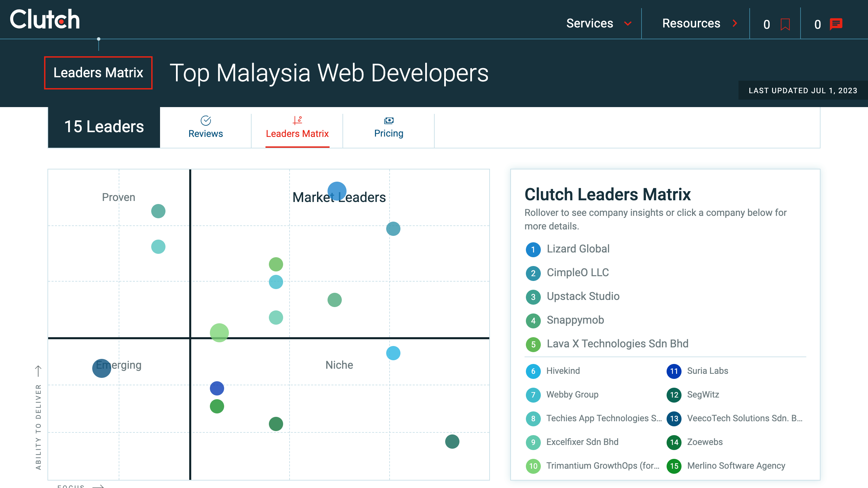The height and width of the screenshot is (488, 868).
Task: Click the Pricing money icon
Action: point(389,120)
